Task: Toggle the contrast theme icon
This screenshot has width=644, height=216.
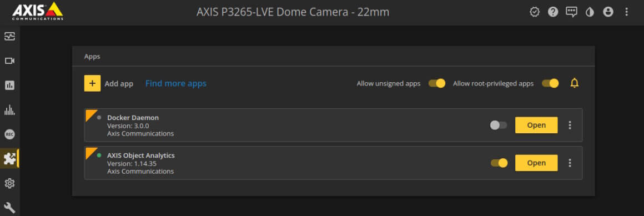Action: [590, 12]
